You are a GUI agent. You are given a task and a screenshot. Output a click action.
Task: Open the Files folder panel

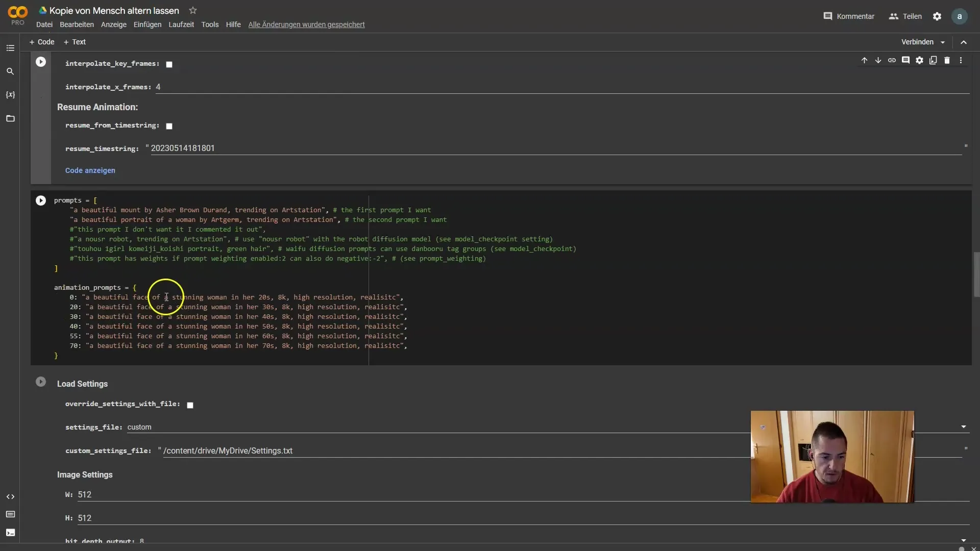[x=10, y=118]
